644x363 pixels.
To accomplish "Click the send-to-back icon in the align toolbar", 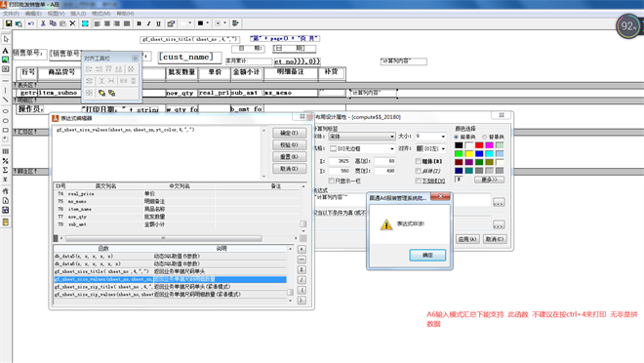I will [x=111, y=94].
